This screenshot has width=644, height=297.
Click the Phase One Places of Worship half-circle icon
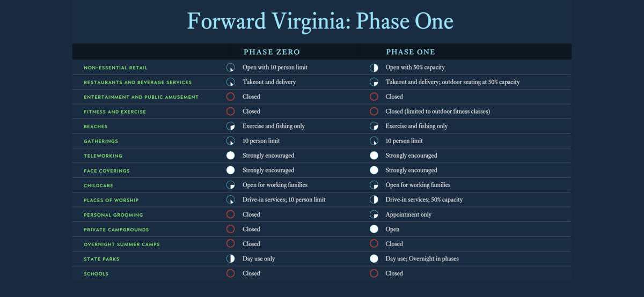click(x=374, y=199)
